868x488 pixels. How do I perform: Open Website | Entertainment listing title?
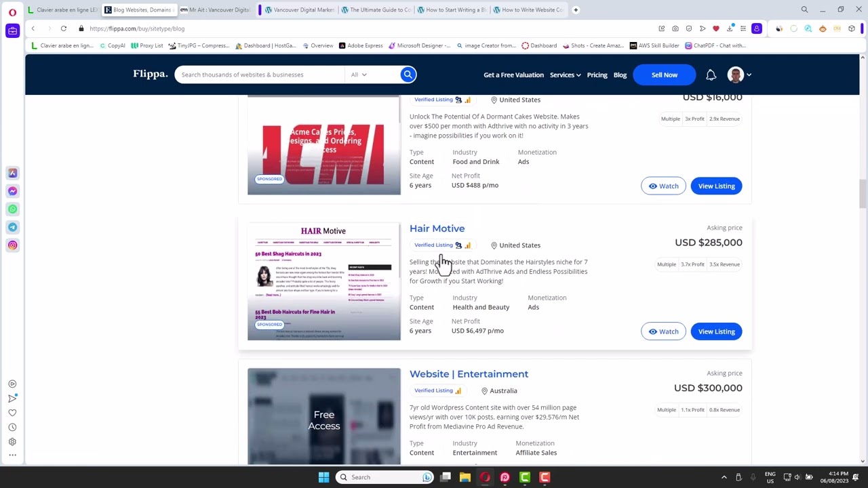469,374
